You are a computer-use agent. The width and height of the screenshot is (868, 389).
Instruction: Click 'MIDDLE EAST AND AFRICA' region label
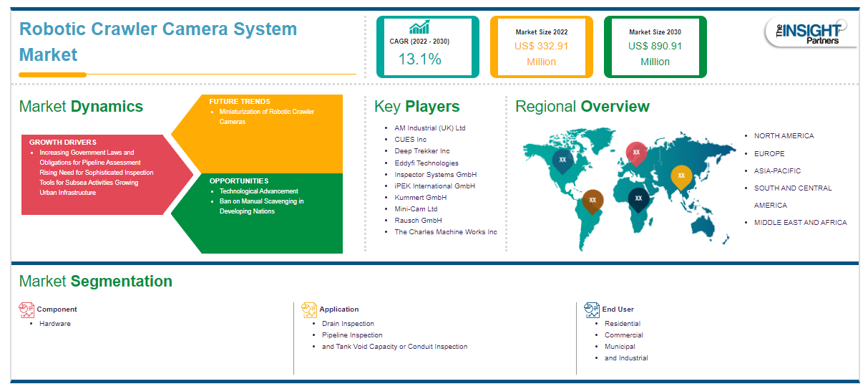click(800, 223)
